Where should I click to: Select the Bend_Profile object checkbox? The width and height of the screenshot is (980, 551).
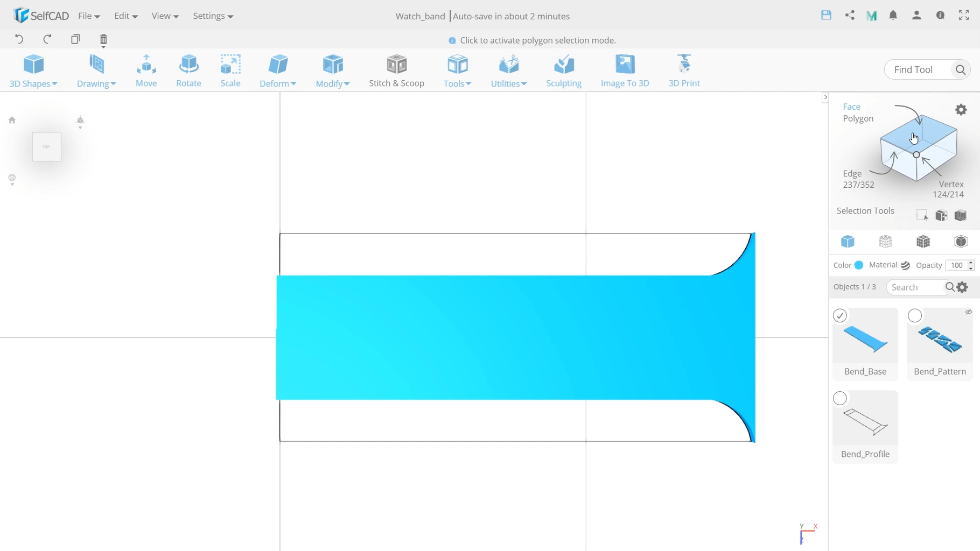(840, 399)
